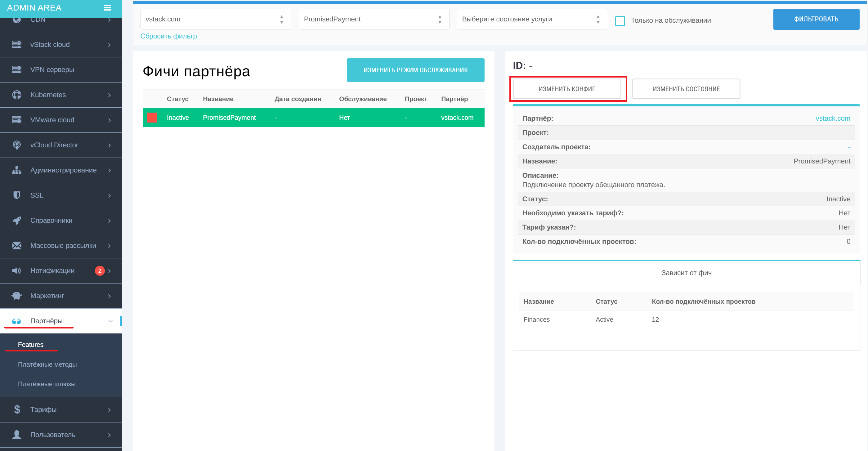Screen dimensions: 868x451
Task: Open the vstack.com partner link in details
Action: click(x=833, y=118)
